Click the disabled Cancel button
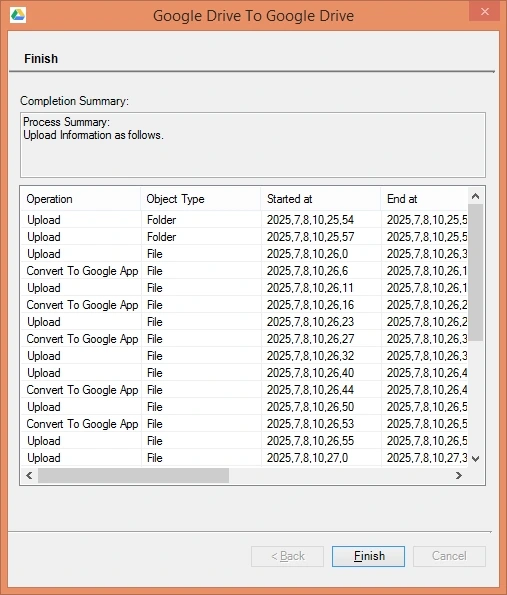Screen dimensions: 507x595 [449, 556]
